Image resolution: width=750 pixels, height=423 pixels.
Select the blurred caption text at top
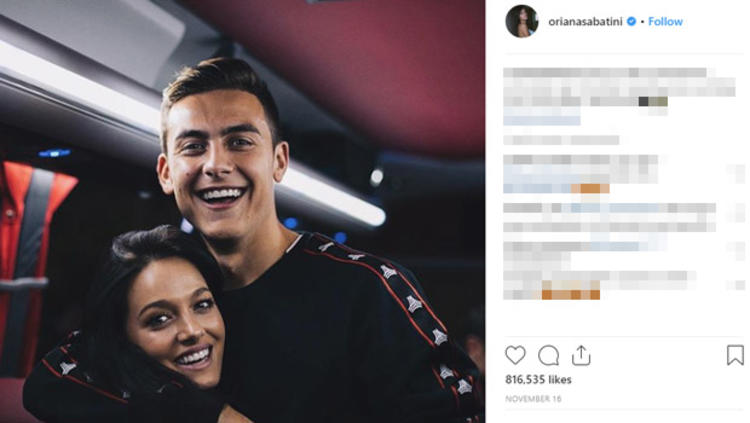coord(619,87)
